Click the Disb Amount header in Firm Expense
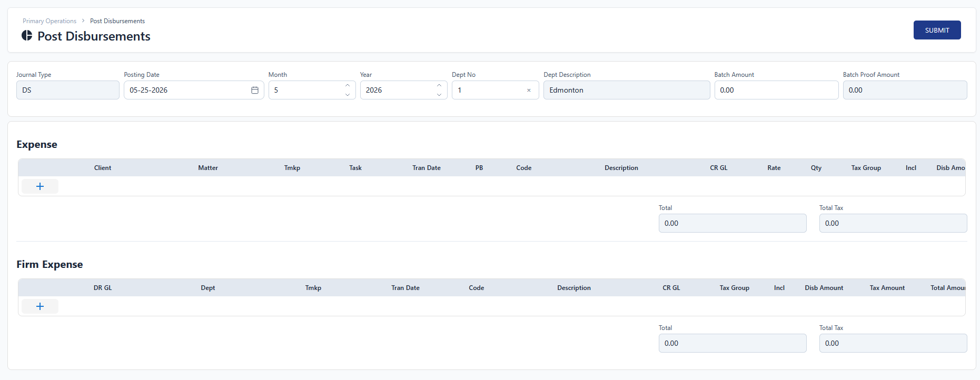 click(824, 288)
